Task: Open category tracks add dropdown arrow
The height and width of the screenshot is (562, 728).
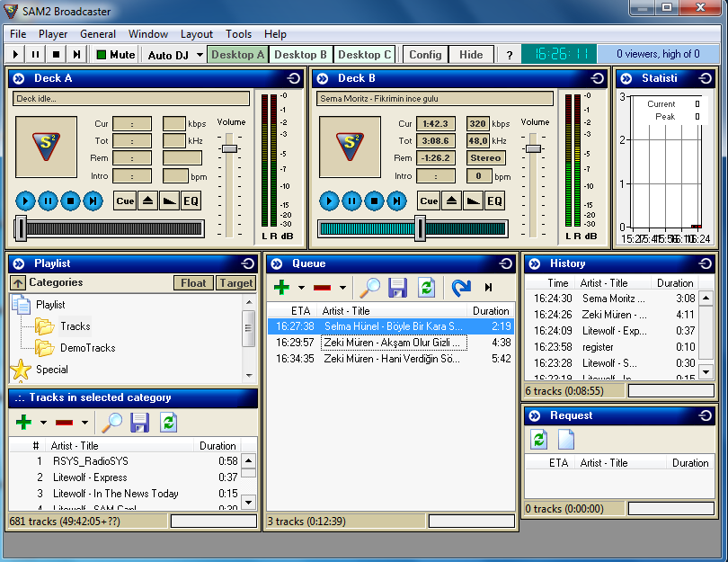Action: tap(43, 423)
